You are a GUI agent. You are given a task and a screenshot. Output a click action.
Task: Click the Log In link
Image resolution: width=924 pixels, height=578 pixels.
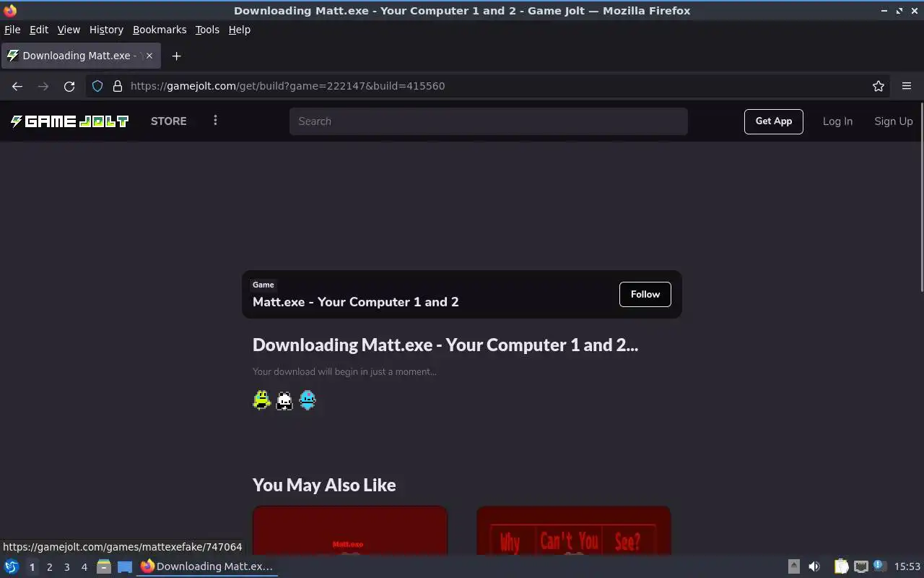837,121
